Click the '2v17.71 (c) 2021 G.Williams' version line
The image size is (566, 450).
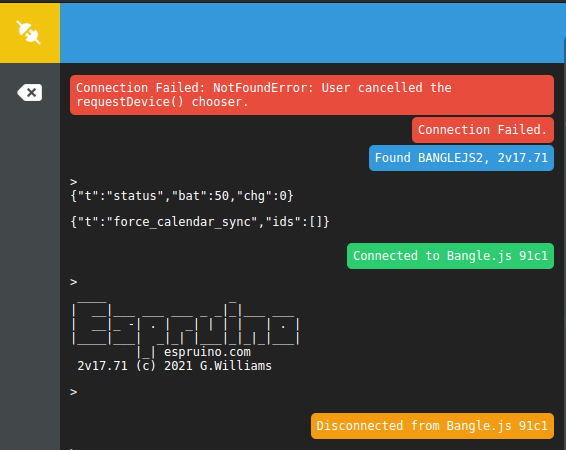[174, 366]
